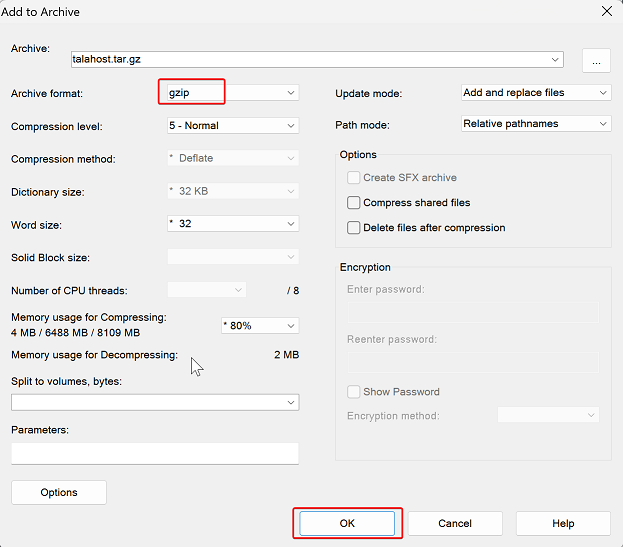Close the Add to Archive dialog
623x547 pixels.
click(x=607, y=11)
